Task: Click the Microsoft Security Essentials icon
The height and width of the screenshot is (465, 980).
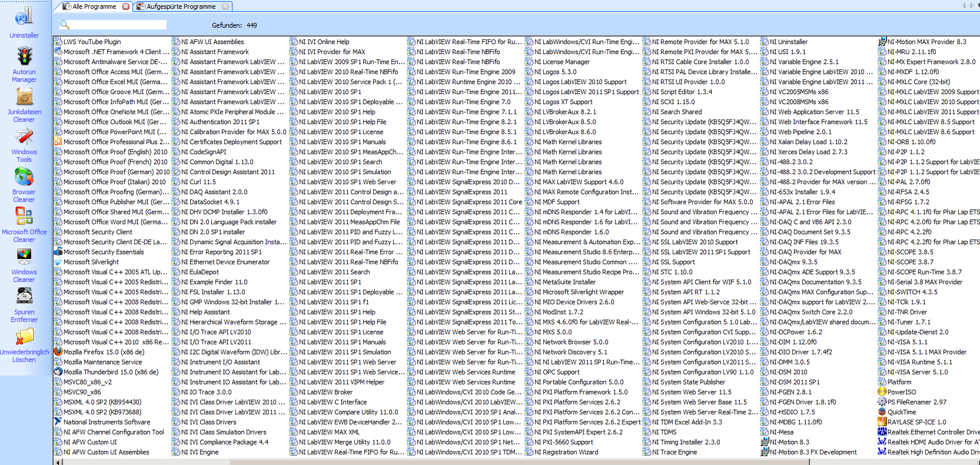Action: (58, 252)
